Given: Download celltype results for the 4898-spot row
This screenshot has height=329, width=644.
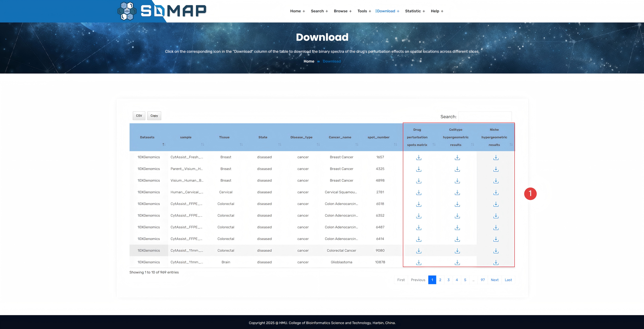Looking at the screenshot, I should 457,181.
